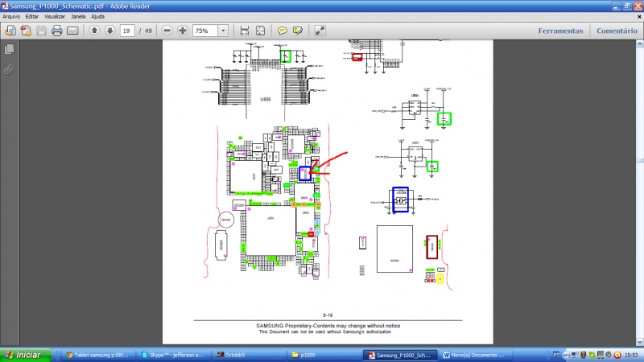Add a sticky note comment
The image size is (644, 362).
[x=283, y=31]
